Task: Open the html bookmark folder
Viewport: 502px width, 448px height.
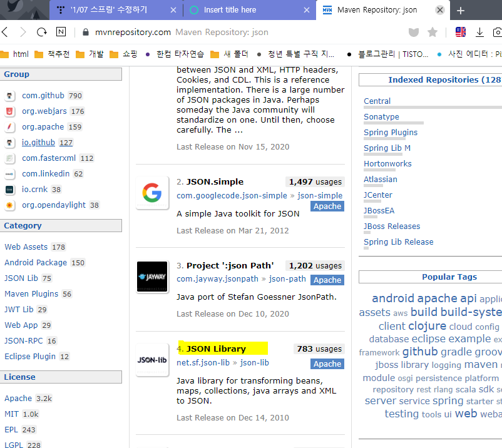Action: (x=14, y=54)
